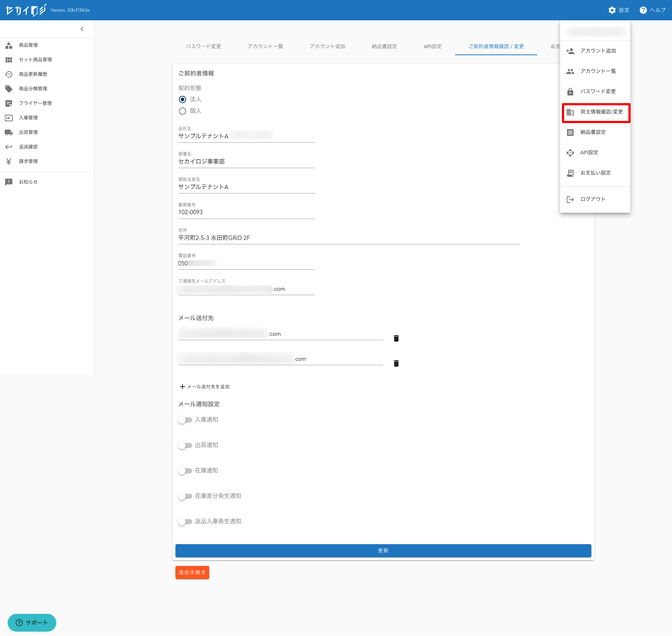Delete the first mail recipient with trash icon
Image resolution: width=672 pixels, height=636 pixels.
coord(396,338)
